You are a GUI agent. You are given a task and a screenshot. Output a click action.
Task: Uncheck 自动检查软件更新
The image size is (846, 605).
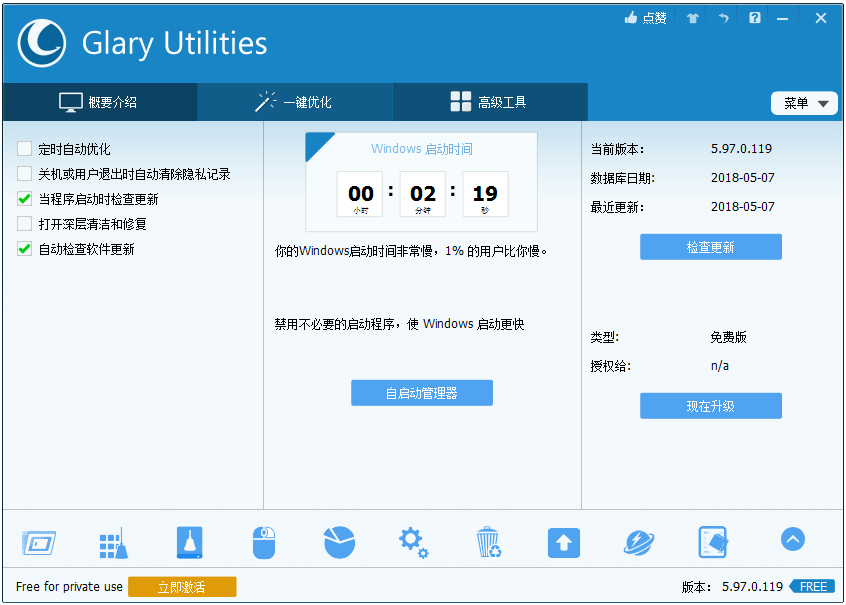[24, 249]
